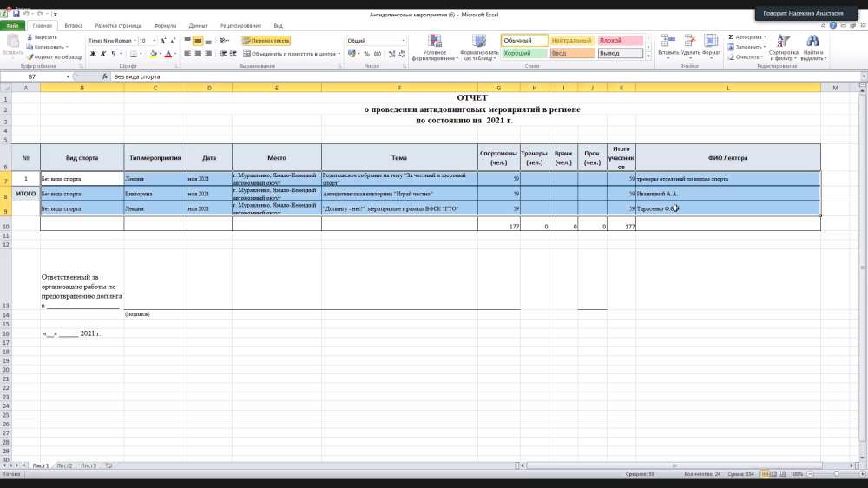
Task: Toggle middle vertical alignment
Action: click(198, 41)
